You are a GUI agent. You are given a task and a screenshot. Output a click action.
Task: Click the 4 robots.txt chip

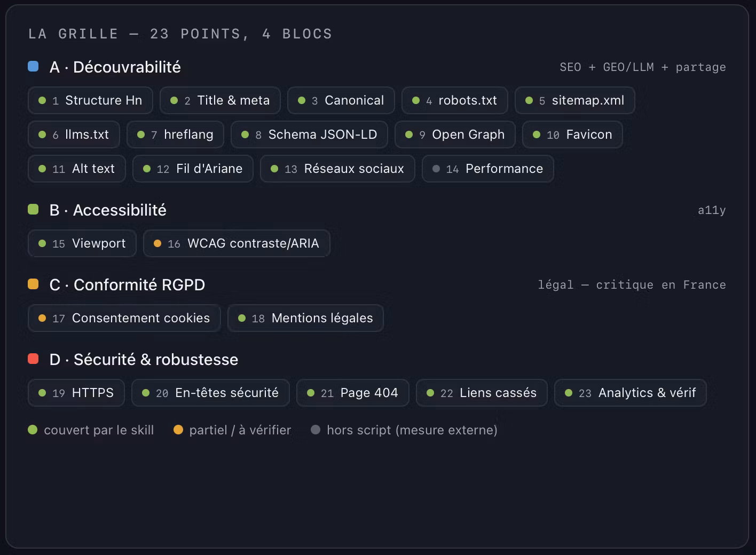(x=455, y=100)
